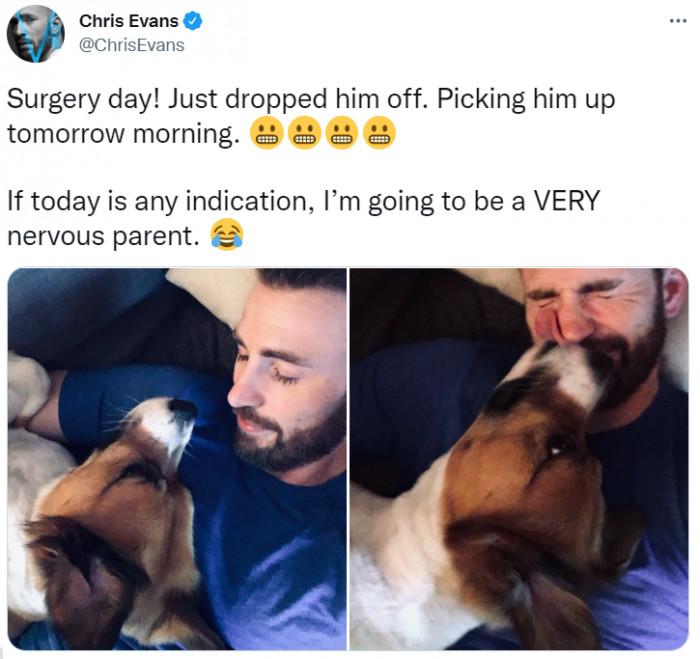Click the "nervous parent." text

click(104, 236)
